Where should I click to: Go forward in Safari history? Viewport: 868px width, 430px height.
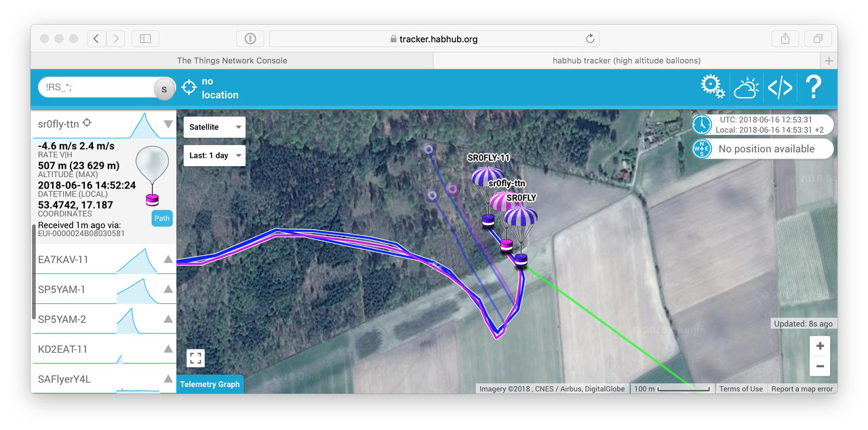point(116,39)
